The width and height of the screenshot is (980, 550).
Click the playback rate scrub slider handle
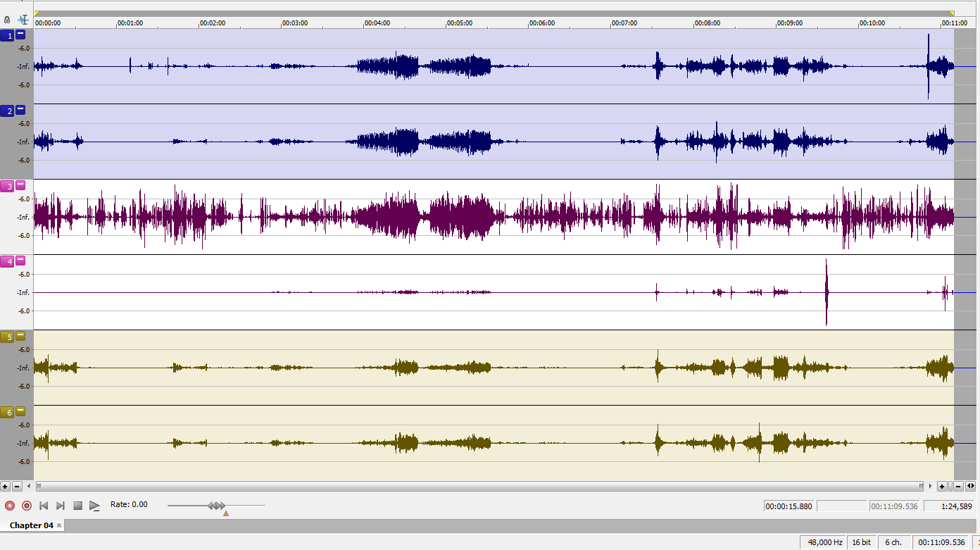(217, 506)
